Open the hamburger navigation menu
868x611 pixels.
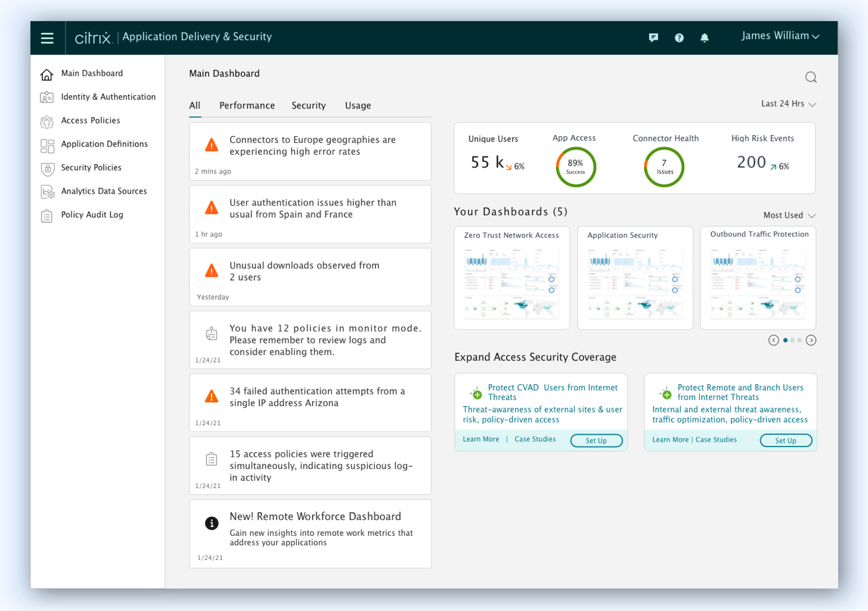pos(47,38)
